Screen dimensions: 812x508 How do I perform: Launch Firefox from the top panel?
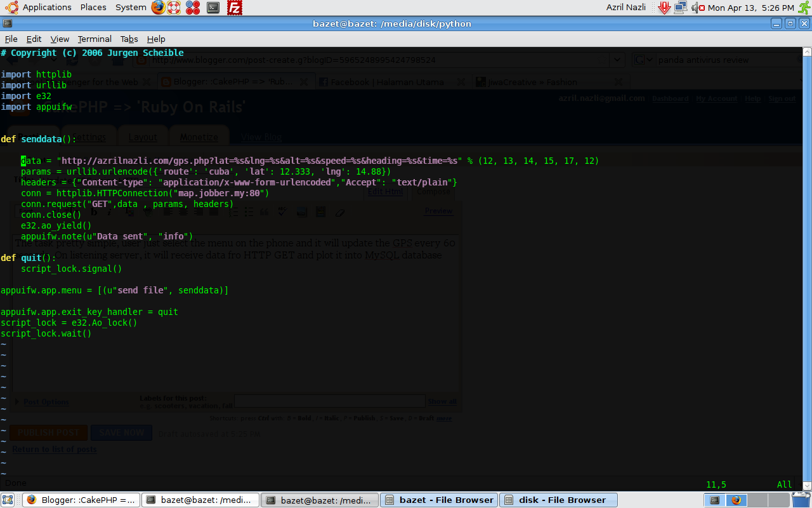click(x=159, y=8)
